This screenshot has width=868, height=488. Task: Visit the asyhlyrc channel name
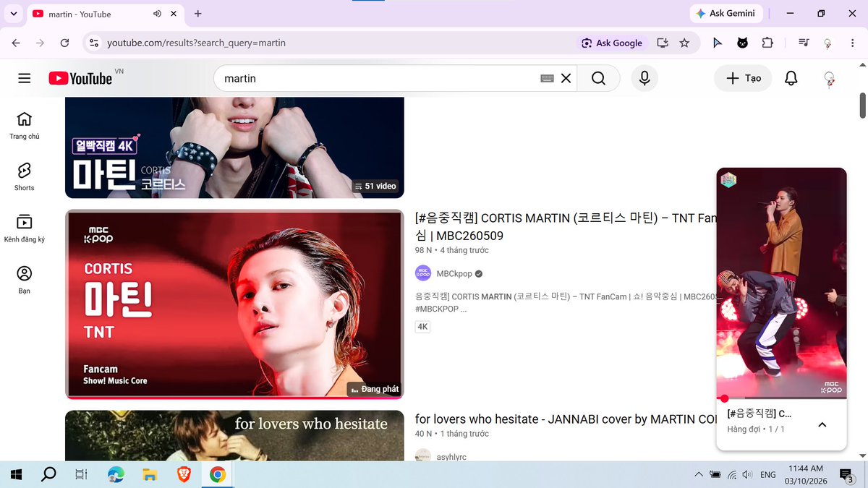coord(452,457)
